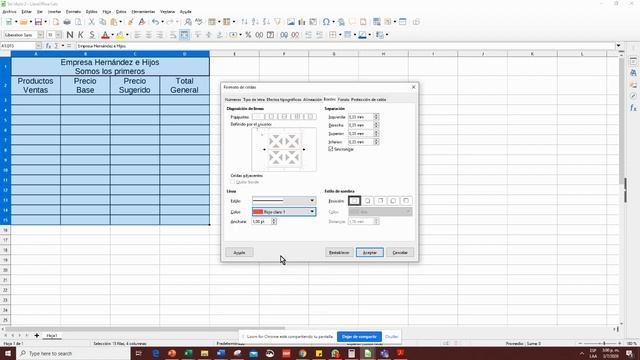
Task: Switch to the Alineación tab
Action: 312,100
